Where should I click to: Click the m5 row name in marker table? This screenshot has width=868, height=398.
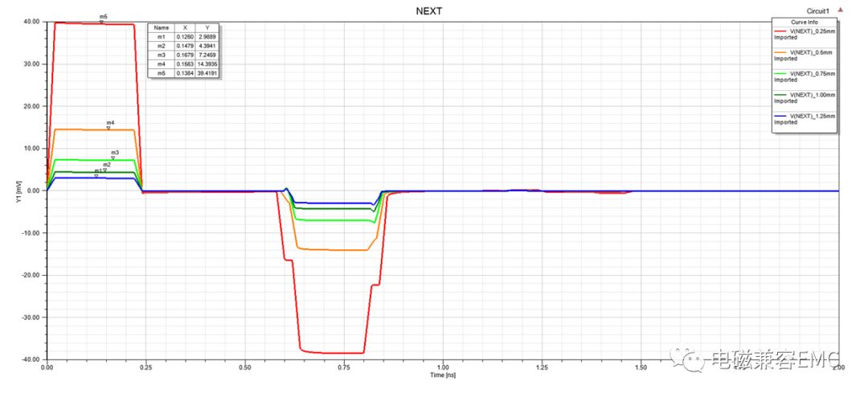162,73
